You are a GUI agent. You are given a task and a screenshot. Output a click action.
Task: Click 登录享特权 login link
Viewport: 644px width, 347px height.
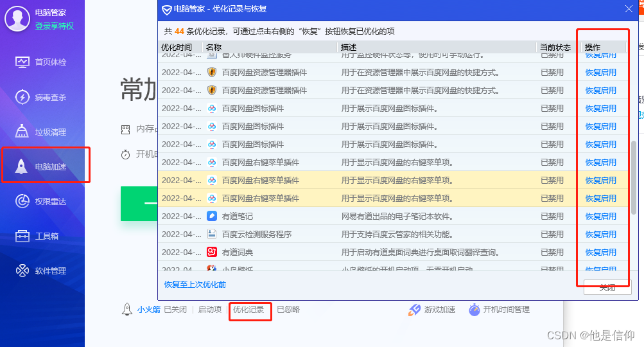(54, 26)
